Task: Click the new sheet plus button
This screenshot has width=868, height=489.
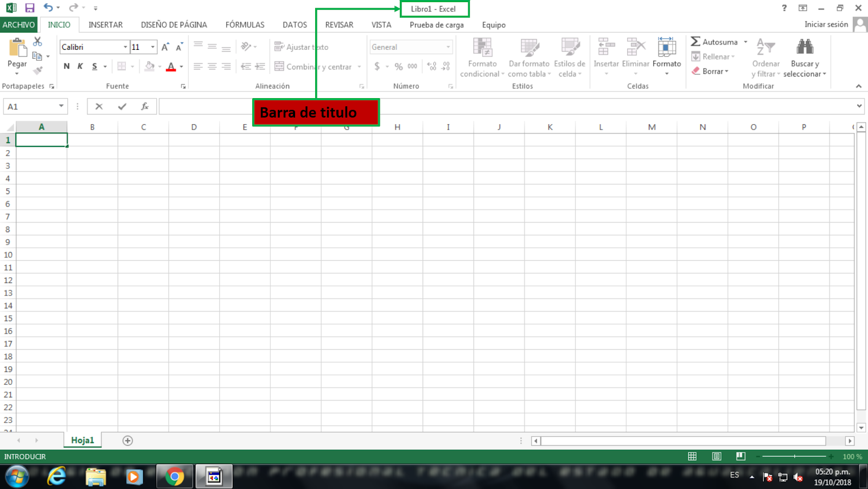Action: click(x=127, y=440)
